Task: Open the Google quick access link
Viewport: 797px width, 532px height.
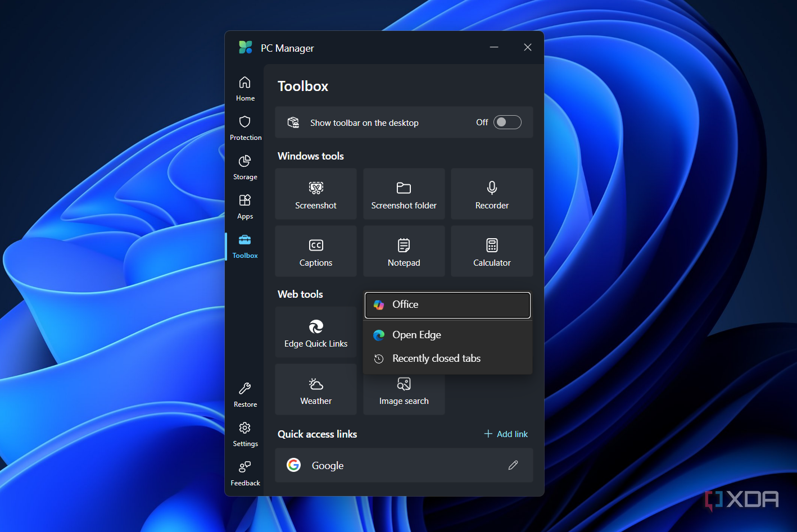Action: point(404,465)
